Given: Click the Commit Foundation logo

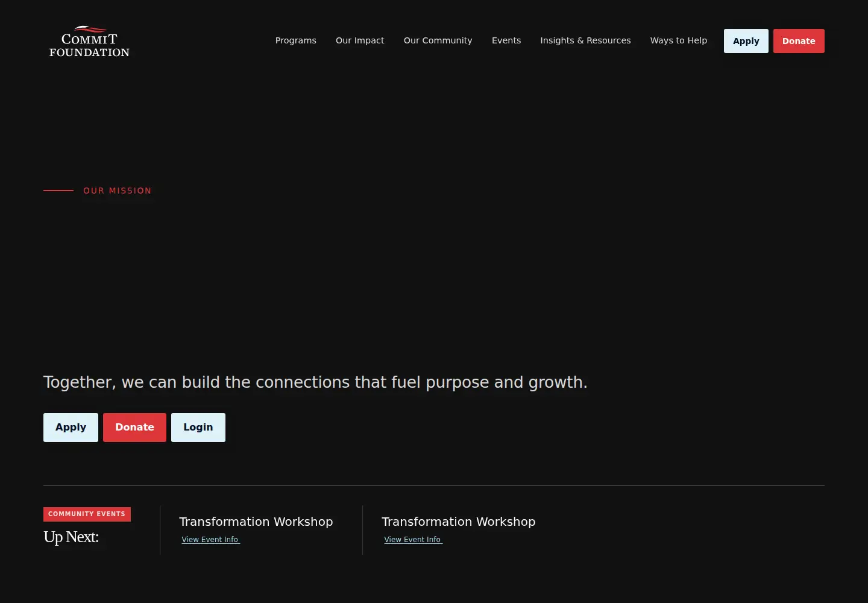Looking at the screenshot, I should click(x=89, y=42).
